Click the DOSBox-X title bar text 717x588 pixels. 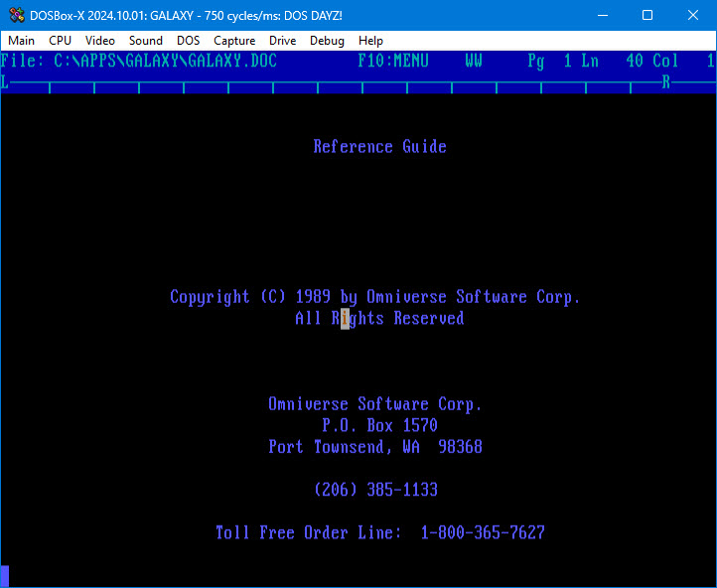pyautogui.click(x=186, y=15)
